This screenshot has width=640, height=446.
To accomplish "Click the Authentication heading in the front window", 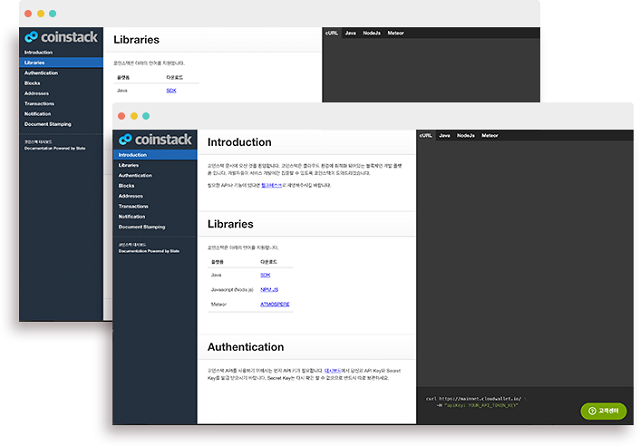I will click(246, 347).
